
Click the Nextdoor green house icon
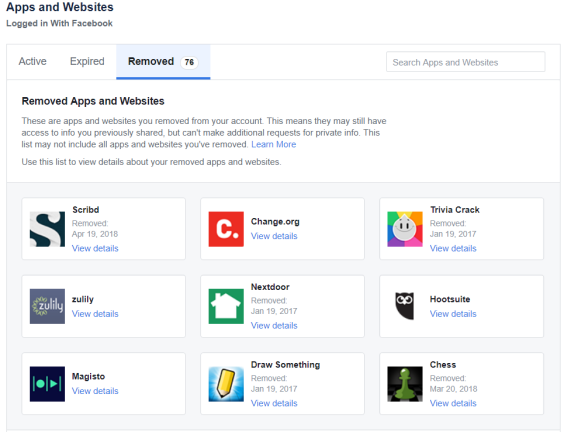[226, 306]
